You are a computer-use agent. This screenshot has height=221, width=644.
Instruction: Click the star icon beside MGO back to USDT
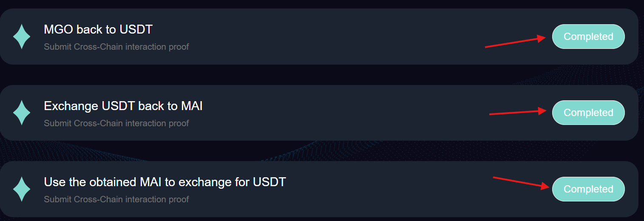[22, 37]
